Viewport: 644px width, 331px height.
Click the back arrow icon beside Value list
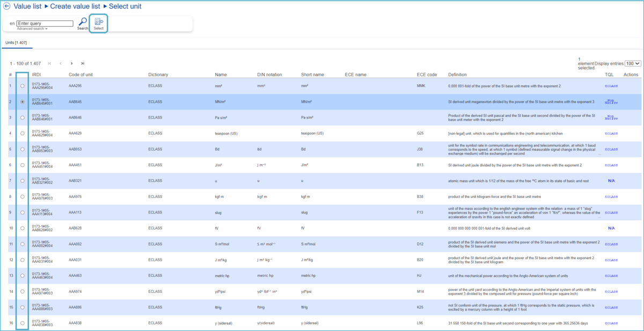(x=7, y=6)
